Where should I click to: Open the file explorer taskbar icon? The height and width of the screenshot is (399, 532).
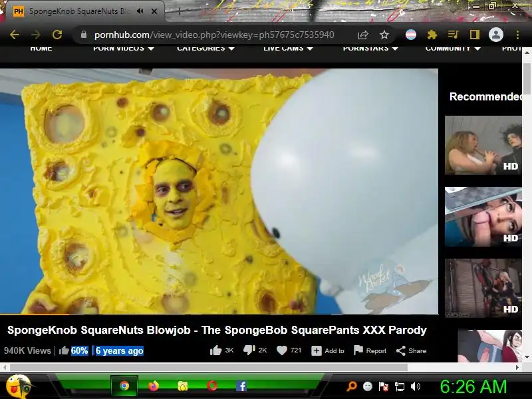183,386
